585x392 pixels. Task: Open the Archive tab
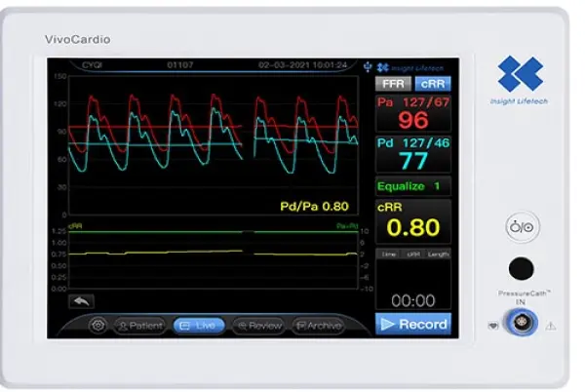(318, 326)
